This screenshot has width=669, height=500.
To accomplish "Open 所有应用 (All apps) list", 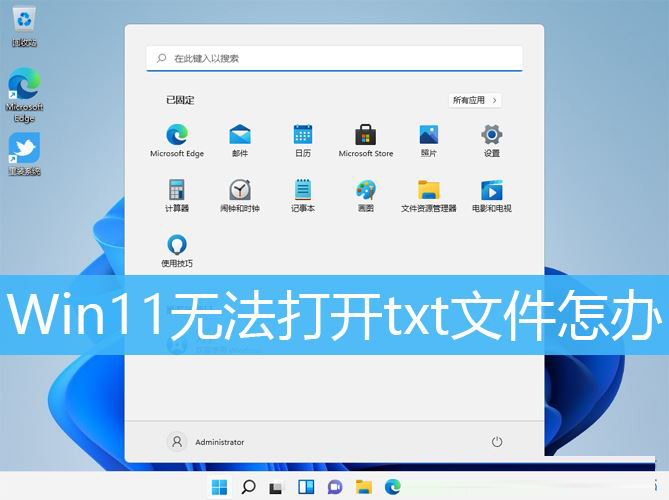I will pos(474,100).
